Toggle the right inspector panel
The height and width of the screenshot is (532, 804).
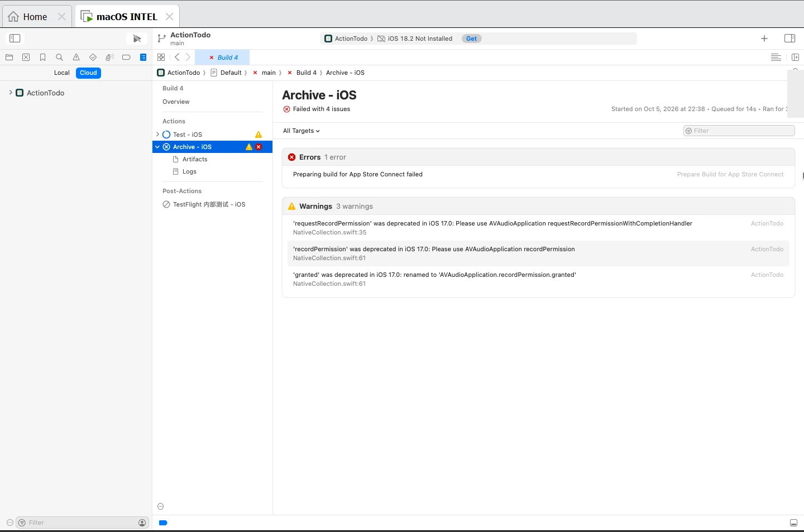click(x=789, y=38)
